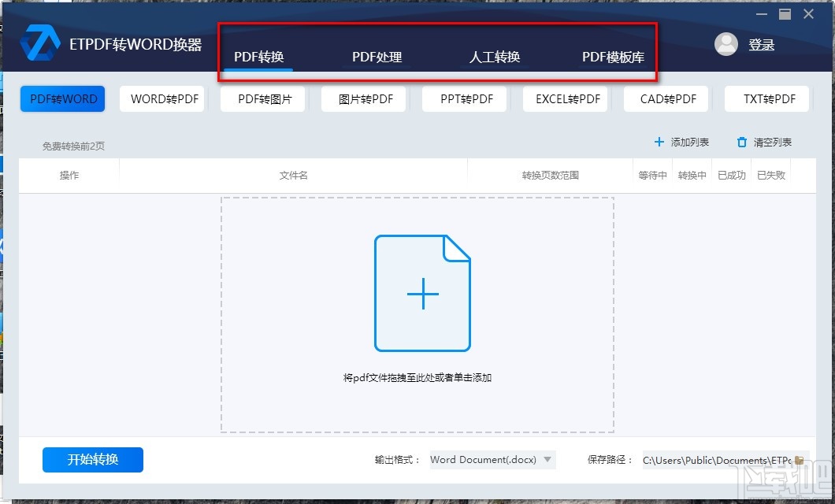The image size is (835, 504).
Task: Switch to the PDF转换 tab
Action: click(x=259, y=57)
